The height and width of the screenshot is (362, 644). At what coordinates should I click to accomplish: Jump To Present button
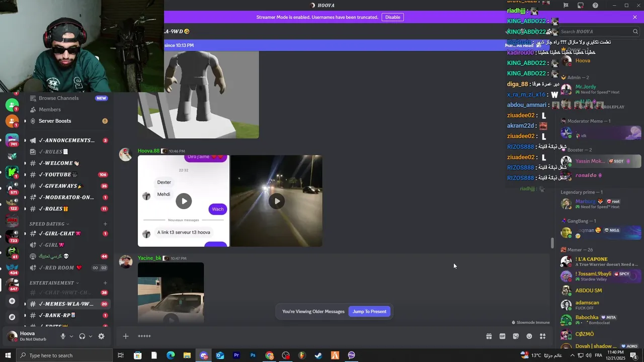tap(369, 311)
